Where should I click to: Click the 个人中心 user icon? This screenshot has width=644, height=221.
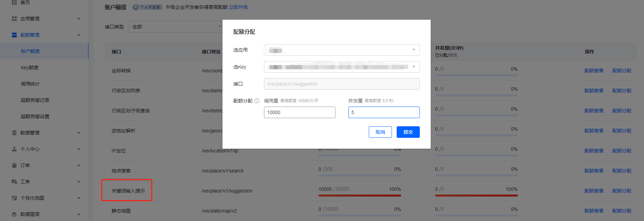pyautogui.click(x=14, y=149)
